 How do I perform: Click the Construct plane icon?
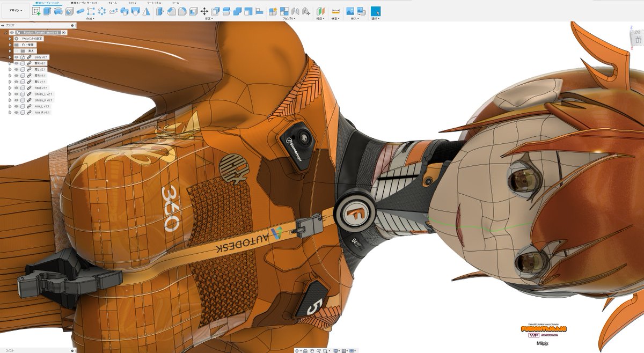tap(321, 11)
